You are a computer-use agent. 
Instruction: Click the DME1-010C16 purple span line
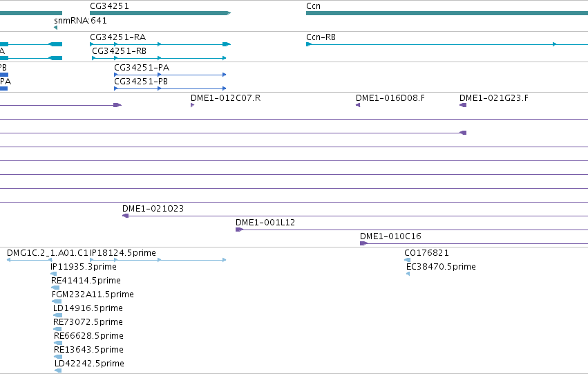pyautogui.click(x=474, y=243)
